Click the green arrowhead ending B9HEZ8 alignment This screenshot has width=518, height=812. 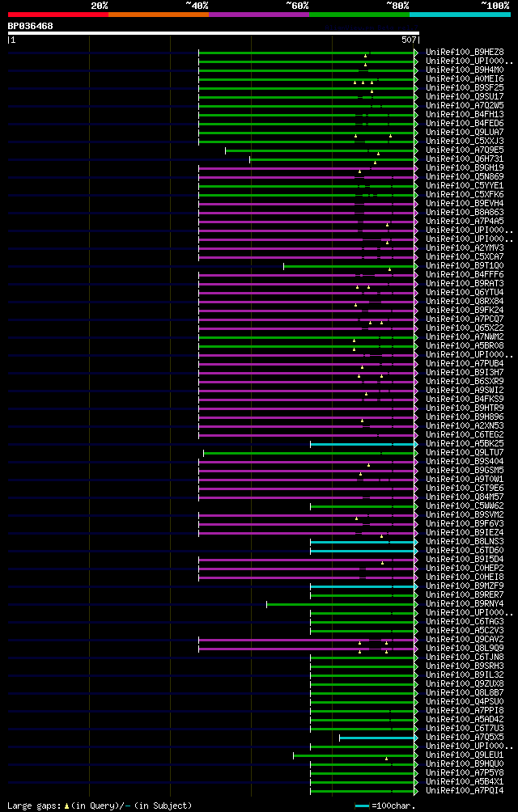(x=416, y=53)
